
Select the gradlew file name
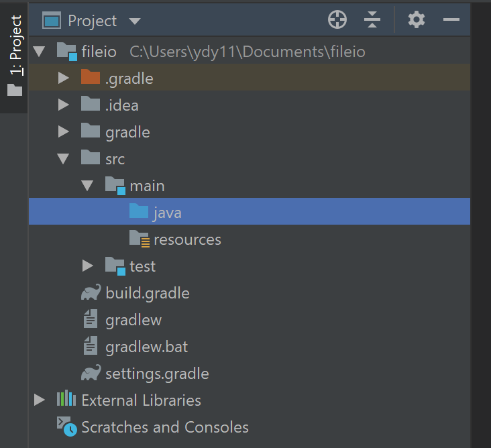(133, 321)
